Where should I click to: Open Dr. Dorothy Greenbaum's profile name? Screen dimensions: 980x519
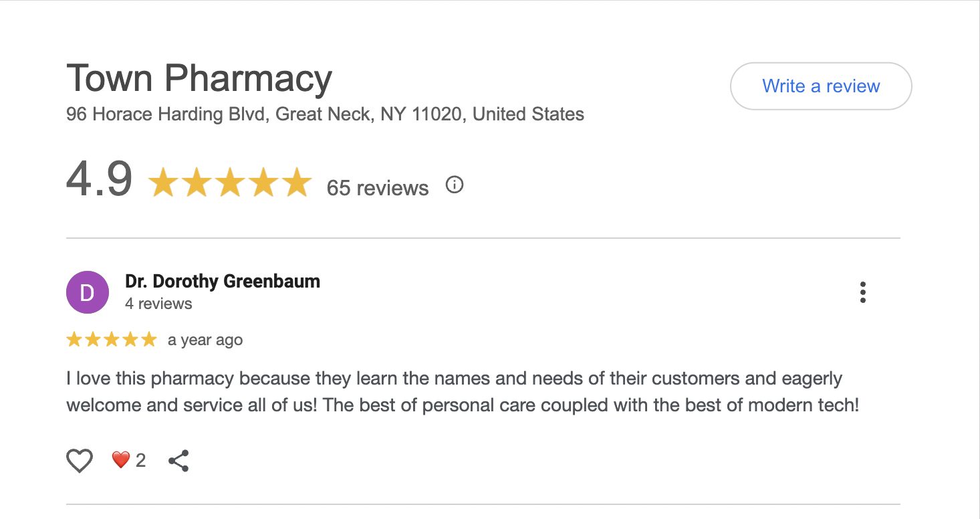point(223,282)
